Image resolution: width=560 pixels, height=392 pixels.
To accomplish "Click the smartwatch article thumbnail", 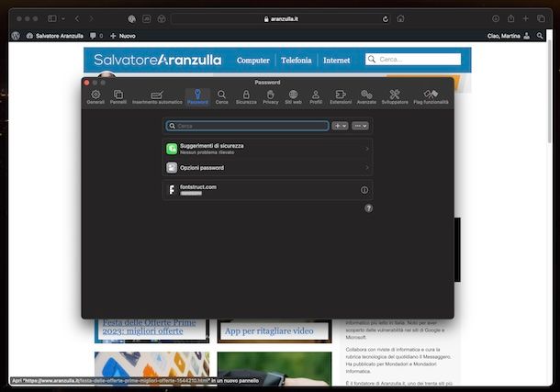I will click(274, 368).
